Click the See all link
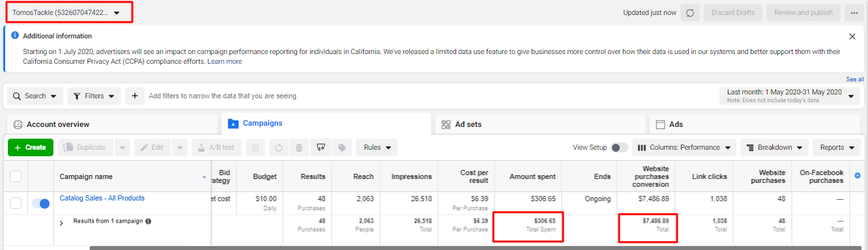Viewport: 868px width, 250px height. 855,79
